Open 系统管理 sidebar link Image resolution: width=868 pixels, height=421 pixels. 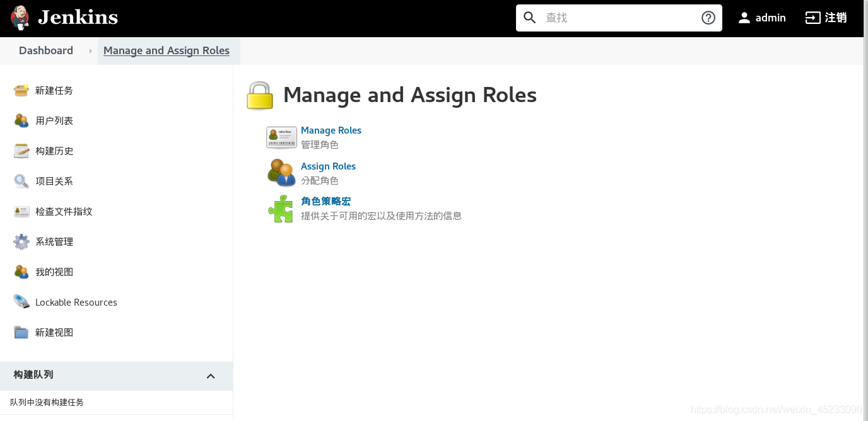coord(54,241)
